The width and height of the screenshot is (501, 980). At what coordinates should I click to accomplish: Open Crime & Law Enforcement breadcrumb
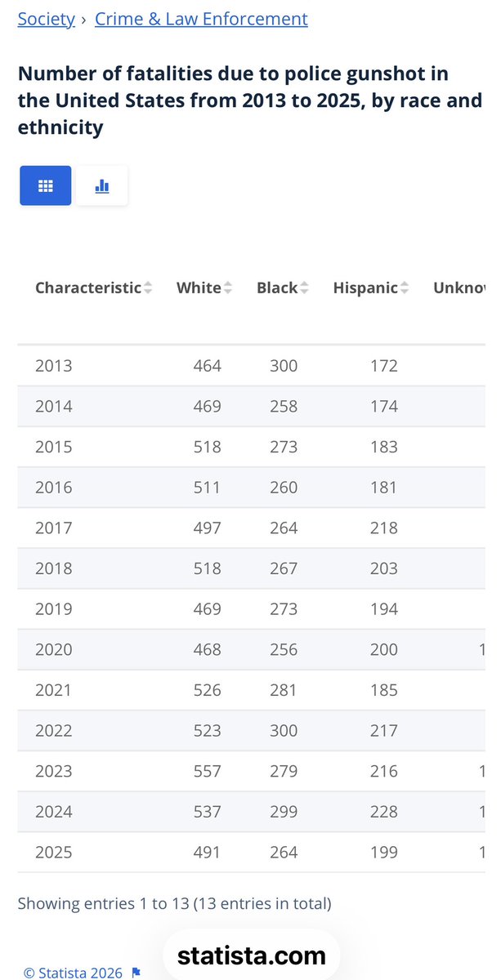click(x=201, y=19)
